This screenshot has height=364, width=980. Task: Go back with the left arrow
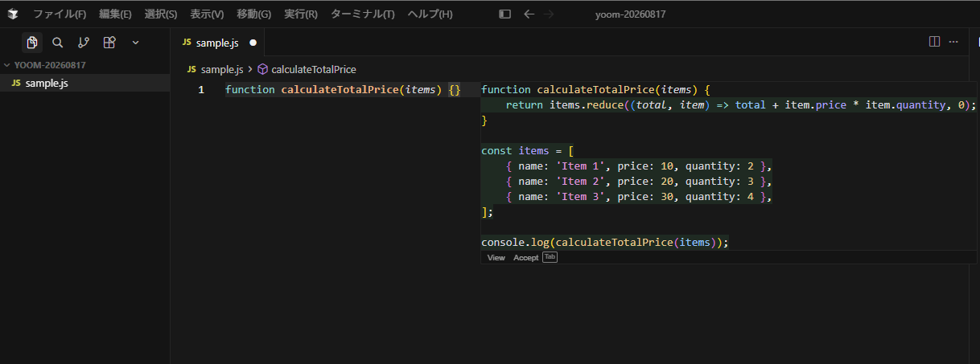coord(529,14)
